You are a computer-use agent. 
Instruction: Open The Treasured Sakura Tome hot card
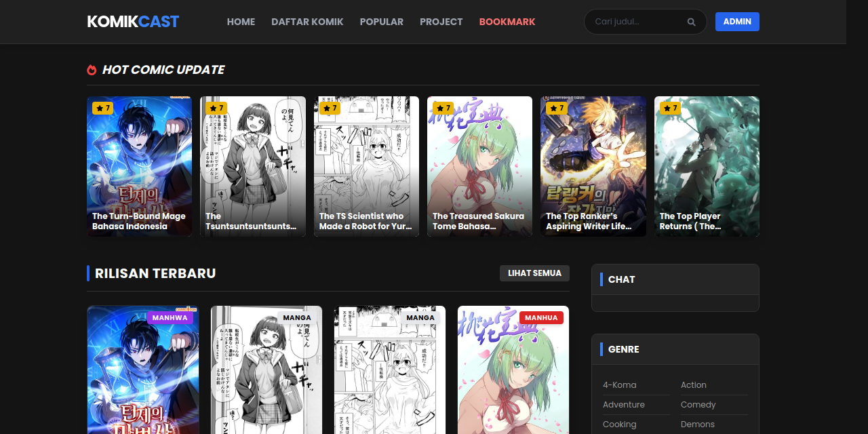(479, 166)
